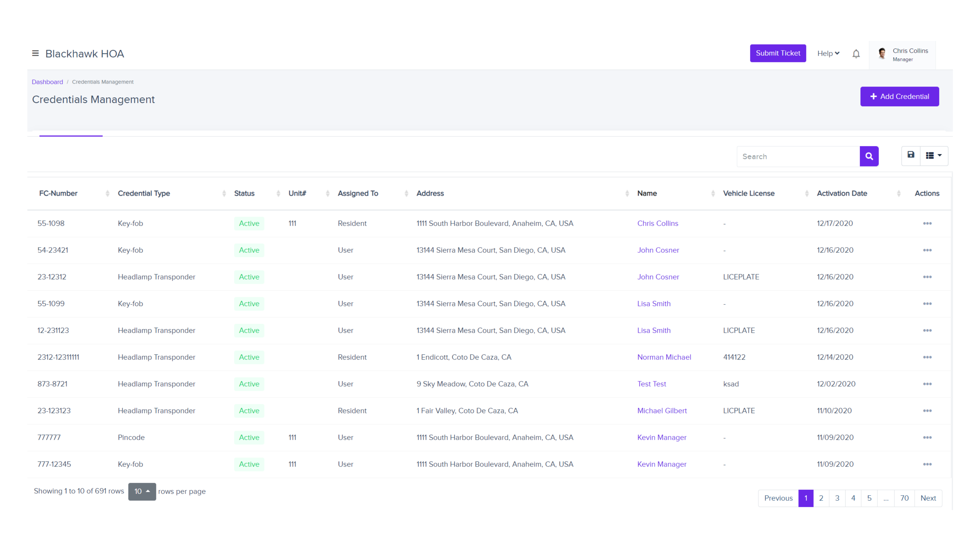Click Chris Collins profile avatar
The width and height of the screenshot is (980, 551).
(882, 53)
